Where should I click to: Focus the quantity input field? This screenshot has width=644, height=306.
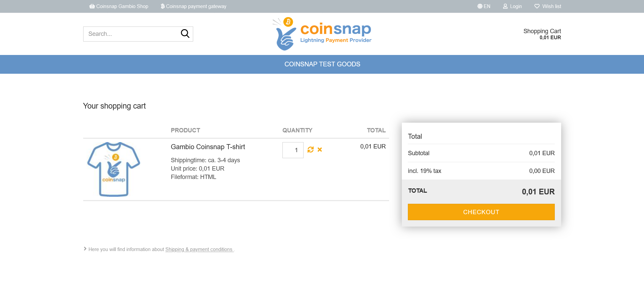pyautogui.click(x=293, y=150)
